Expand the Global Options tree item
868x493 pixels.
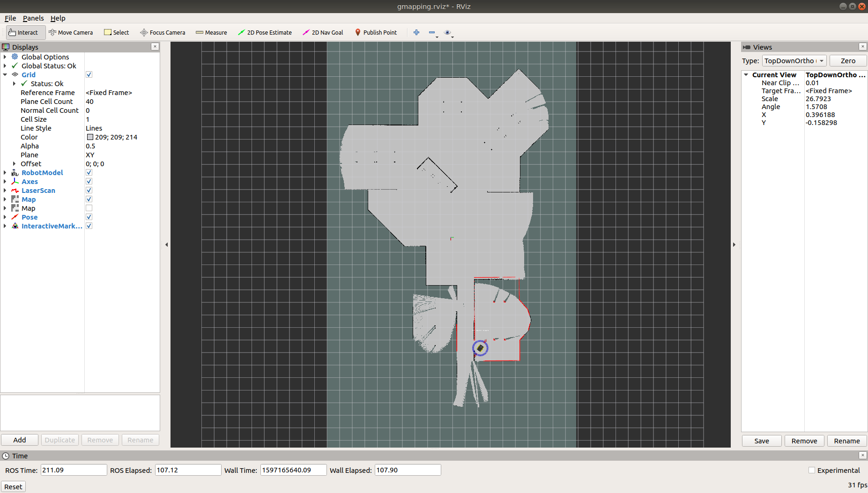click(5, 57)
